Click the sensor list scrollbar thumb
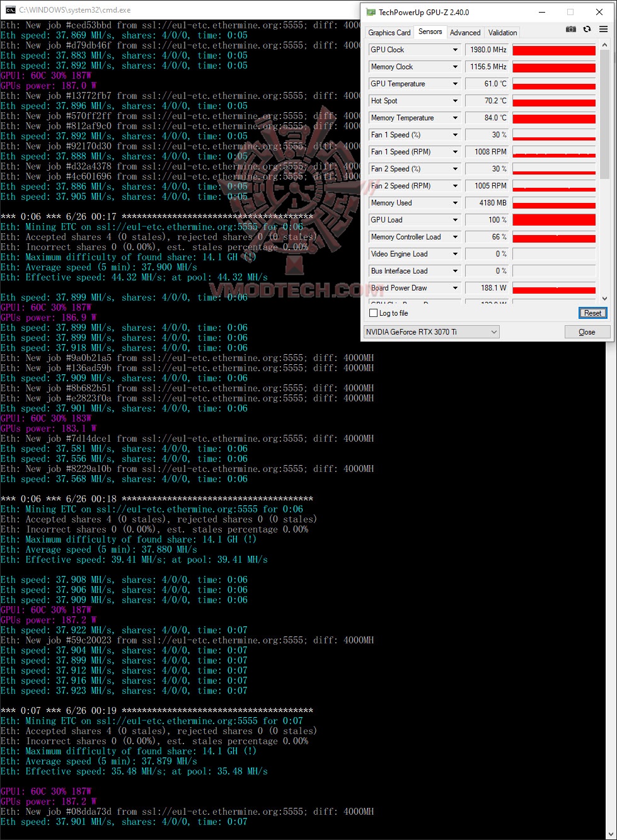 pyautogui.click(x=605, y=114)
